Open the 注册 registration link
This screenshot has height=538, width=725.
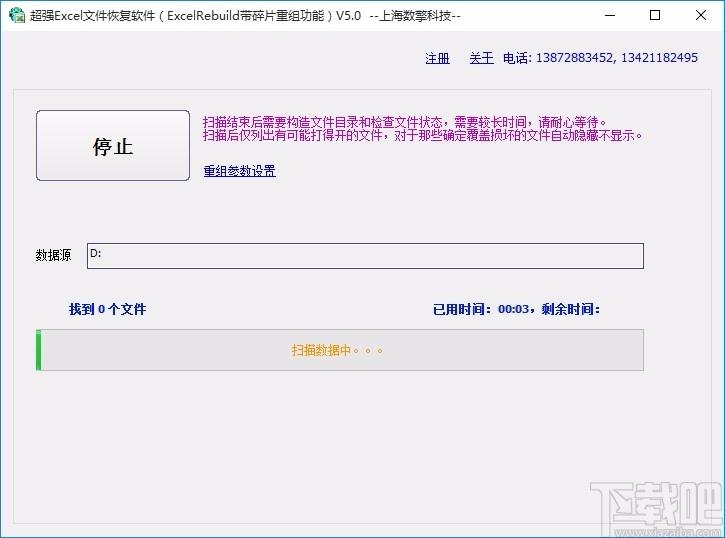437,58
